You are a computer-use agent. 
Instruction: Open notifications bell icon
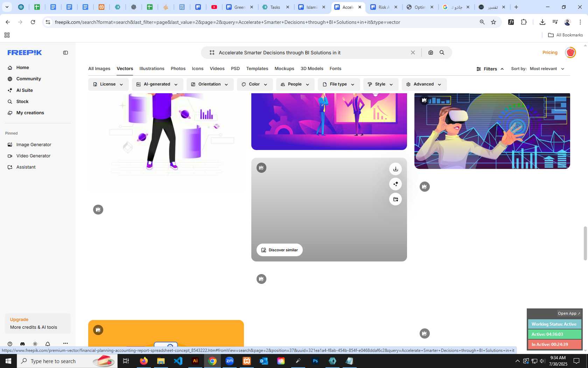click(x=48, y=344)
